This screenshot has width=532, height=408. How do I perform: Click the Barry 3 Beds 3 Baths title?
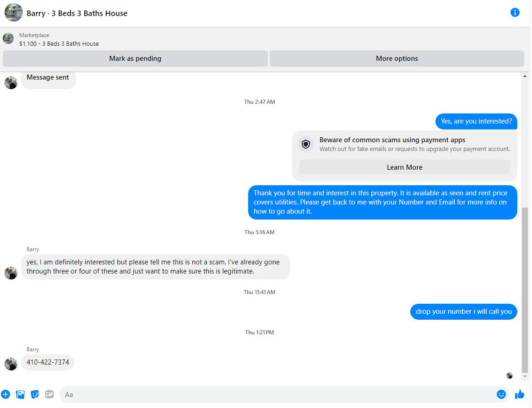[x=77, y=13]
